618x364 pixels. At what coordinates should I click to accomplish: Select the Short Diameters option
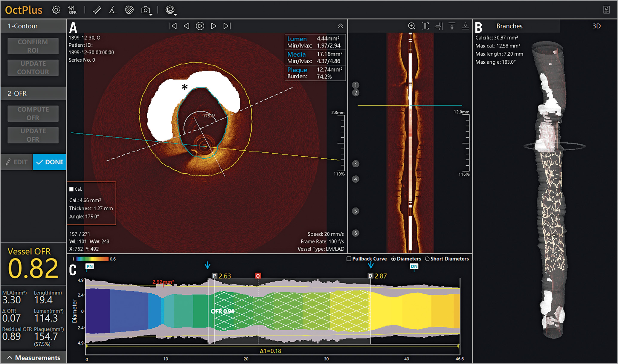click(427, 259)
